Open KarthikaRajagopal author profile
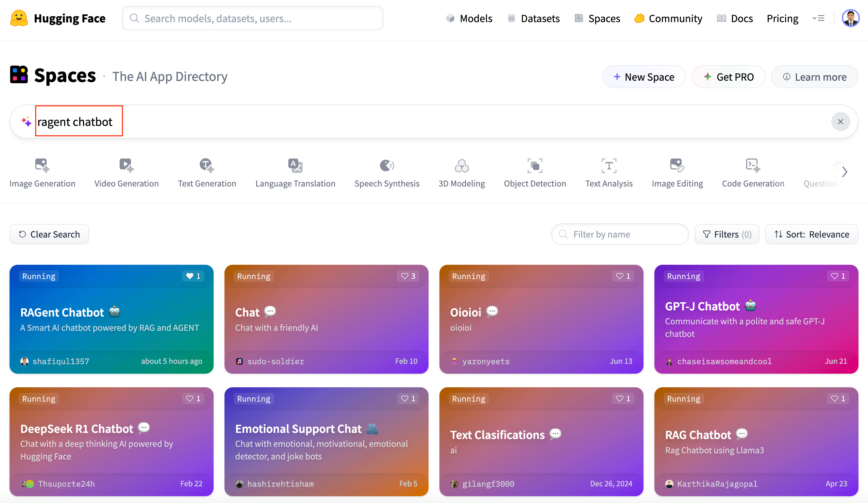 (711, 484)
